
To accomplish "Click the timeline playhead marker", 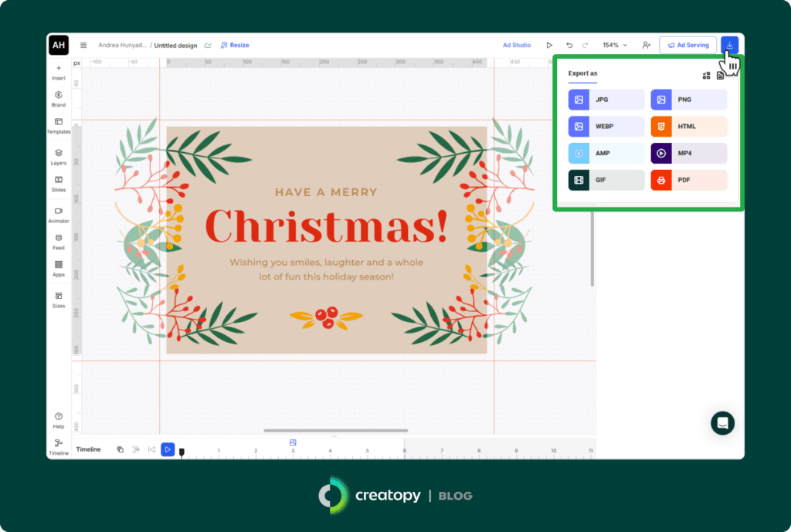I will pos(182,452).
